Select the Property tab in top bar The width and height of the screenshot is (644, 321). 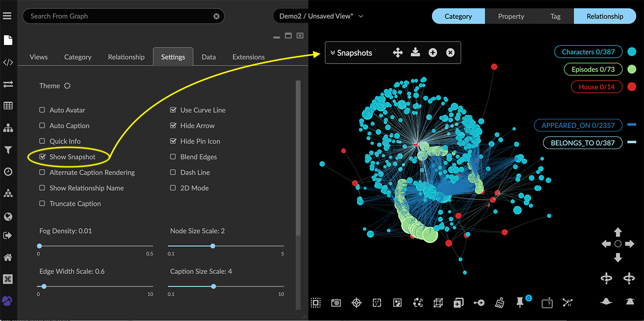pyautogui.click(x=511, y=16)
